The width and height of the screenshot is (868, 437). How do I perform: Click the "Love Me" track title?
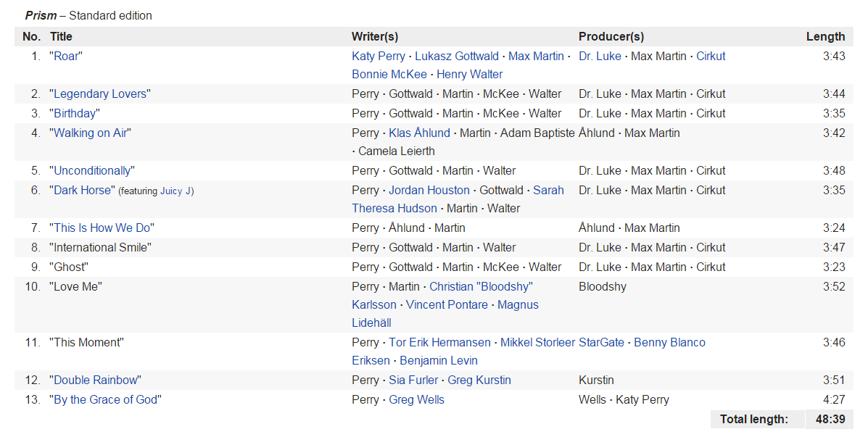click(x=76, y=286)
